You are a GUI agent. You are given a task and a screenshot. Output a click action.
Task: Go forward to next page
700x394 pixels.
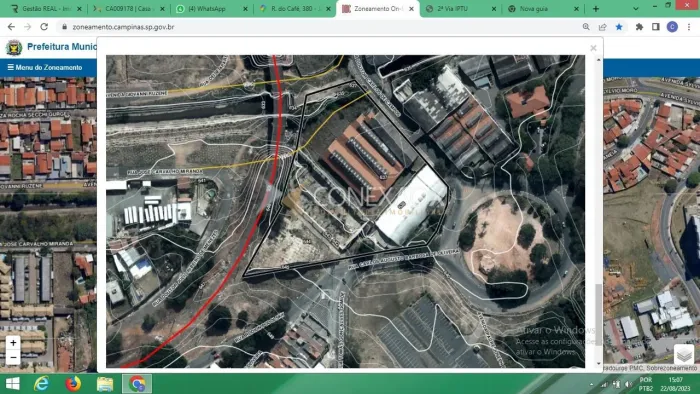[28, 27]
